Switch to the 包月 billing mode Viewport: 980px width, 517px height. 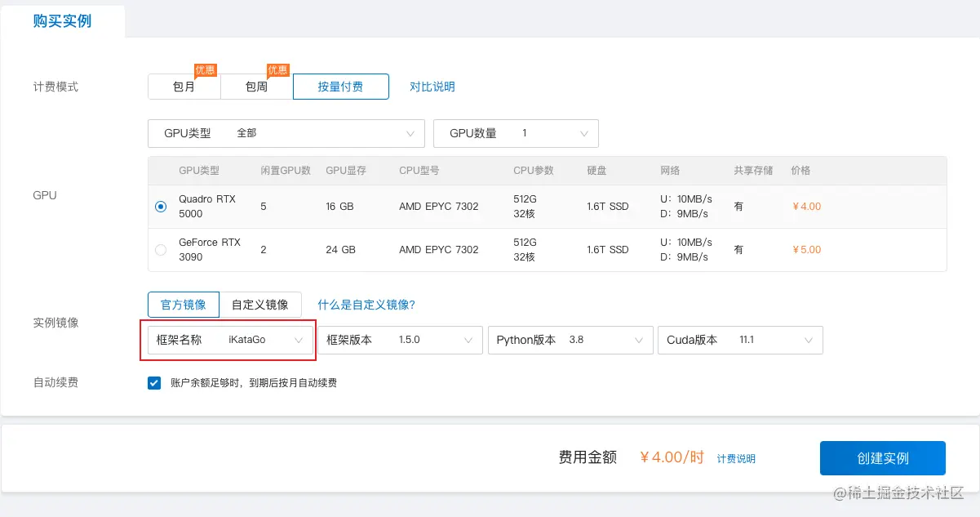coord(184,86)
